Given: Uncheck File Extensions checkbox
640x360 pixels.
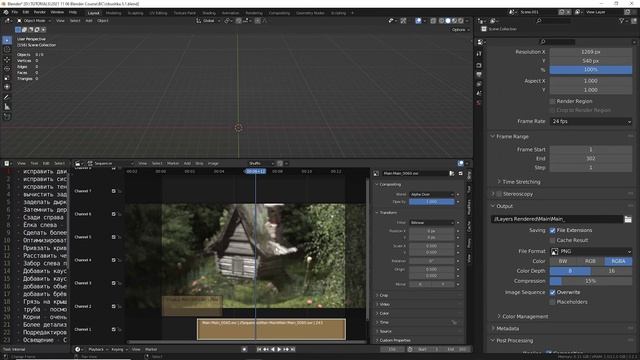Looking at the screenshot, I should tap(552, 231).
